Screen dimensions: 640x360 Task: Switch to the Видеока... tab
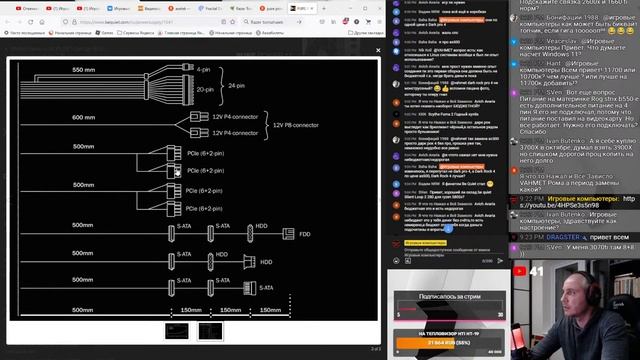tap(149, 9)
